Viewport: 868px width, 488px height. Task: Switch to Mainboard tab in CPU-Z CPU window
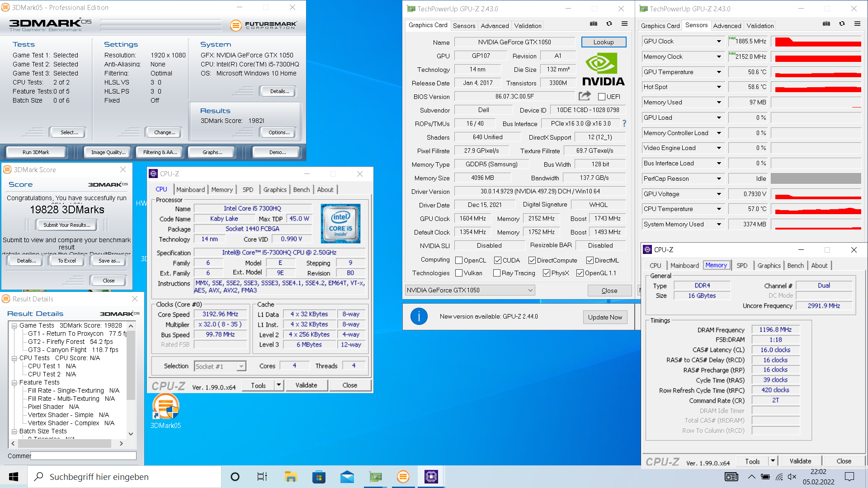pos(190,189)
